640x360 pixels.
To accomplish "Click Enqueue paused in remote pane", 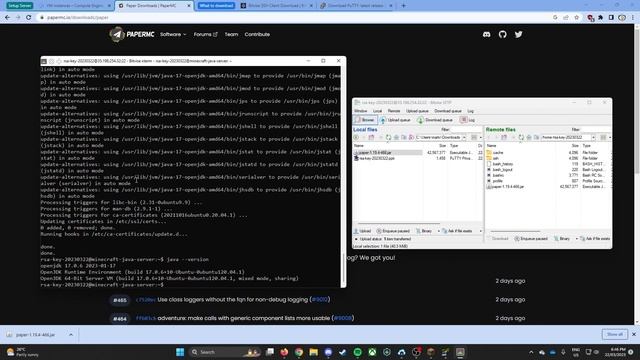I will 531,238.
